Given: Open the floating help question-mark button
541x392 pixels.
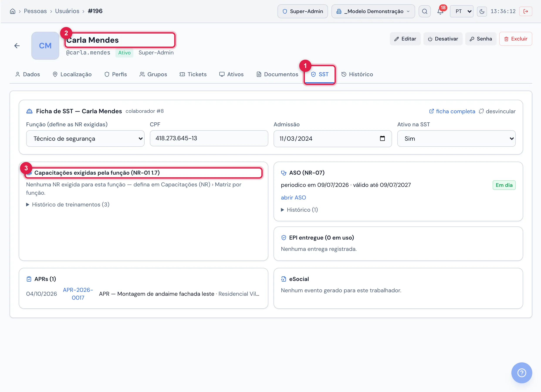Looking at the screenshot, I should (x=522, y=373).
